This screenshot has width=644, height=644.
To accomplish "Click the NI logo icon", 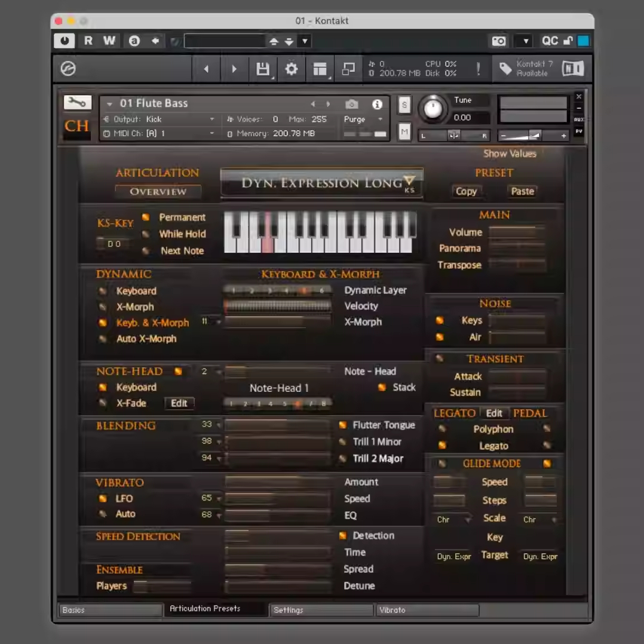I will tap(572, 69).
